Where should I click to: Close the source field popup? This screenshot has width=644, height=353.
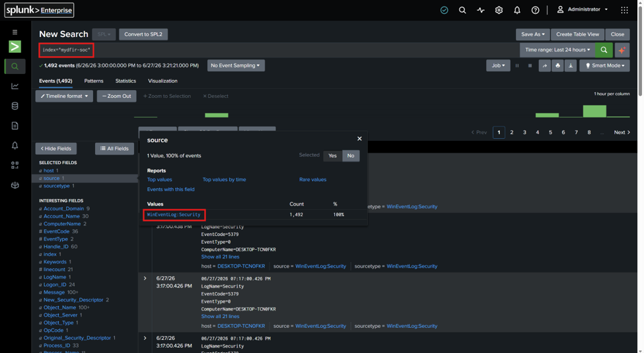pyautogui.click(x=359, y=139)
